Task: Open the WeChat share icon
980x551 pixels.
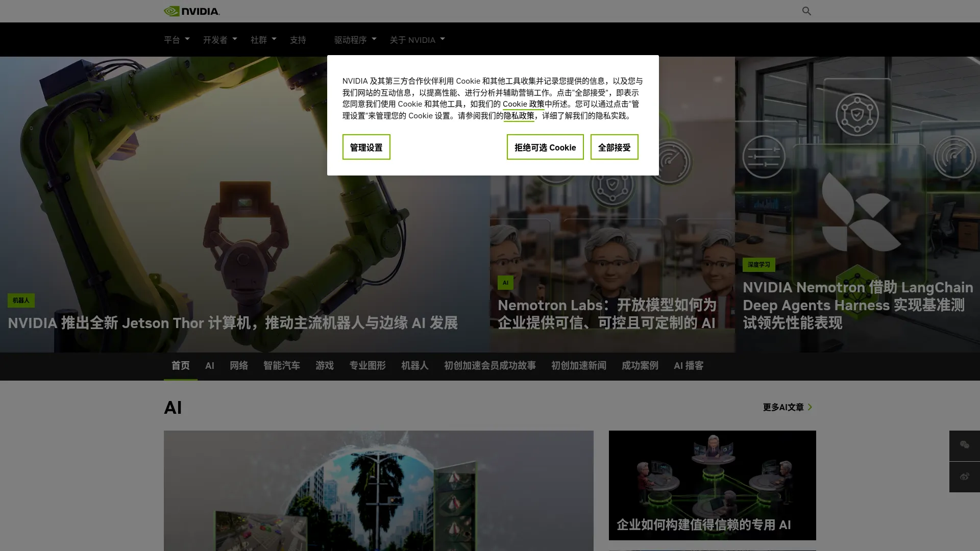Action: tap(964, 445)
